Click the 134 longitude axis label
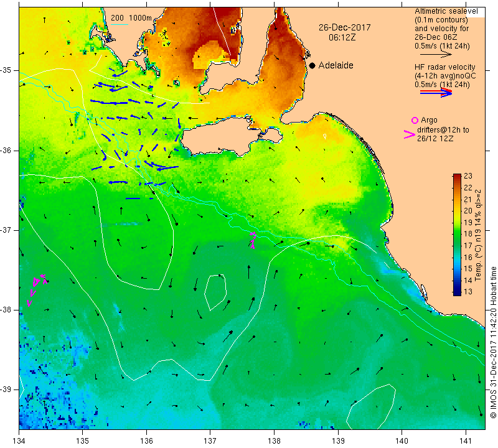Viewport: 498px width, 448px height. [x=19, y=441]
